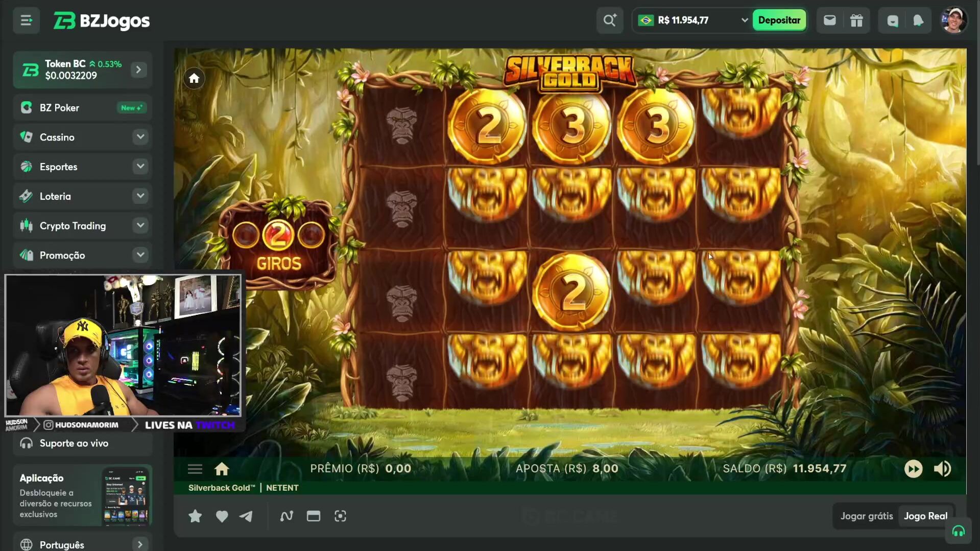Open the chat bubble icon
Image resolution: width=980 pixels, height=551 pixels.
pos(892,20)
